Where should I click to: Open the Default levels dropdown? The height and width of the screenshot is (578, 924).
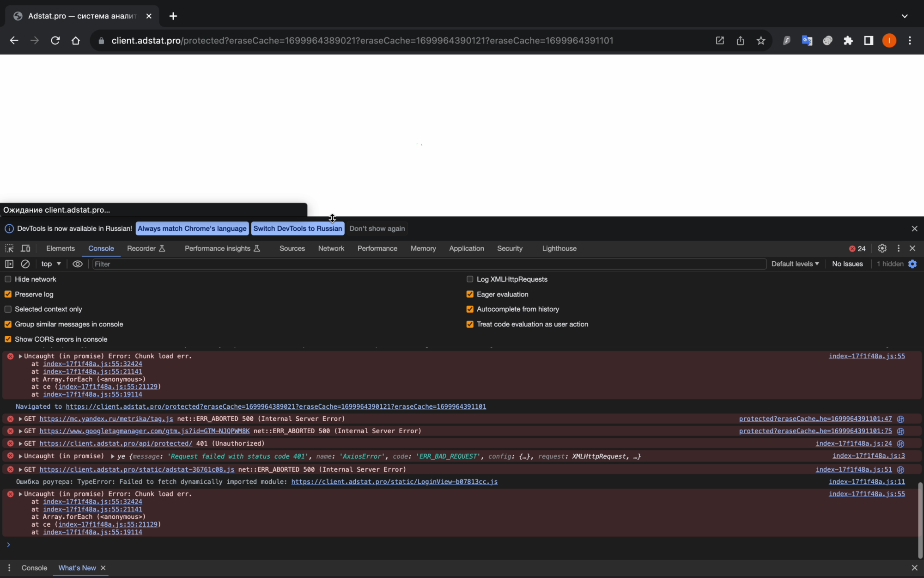(x=795, y=264)
